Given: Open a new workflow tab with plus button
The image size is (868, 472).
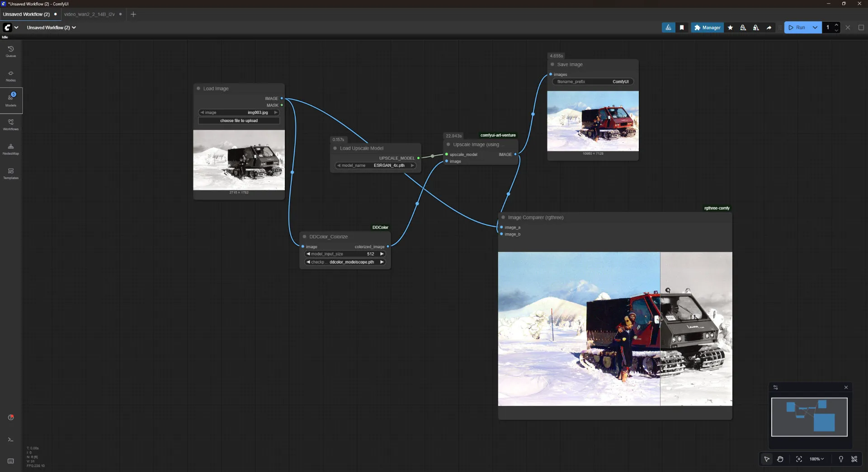Looking at the screenshot, I should click(133, 14).
